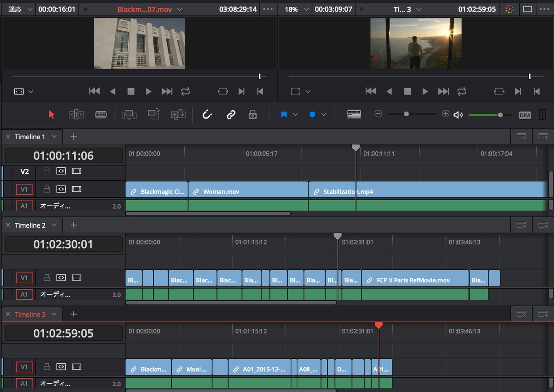Image resolution: width=554 pixels, height=392 pixels.
Task: Open the flag color dropdown
Action: (x=295, y=114)
